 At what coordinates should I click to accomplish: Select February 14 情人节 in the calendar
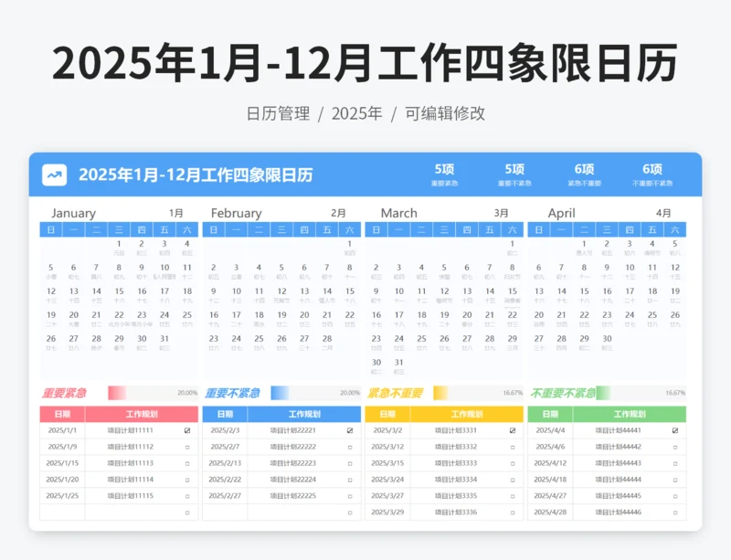pyautogui.click(x=327, y=295)
